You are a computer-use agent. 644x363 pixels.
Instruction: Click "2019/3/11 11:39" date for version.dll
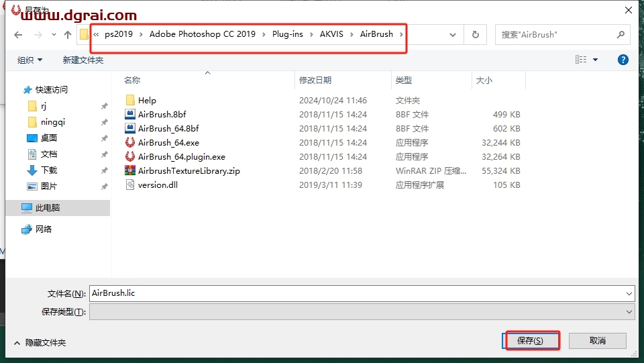[x=331, y=185]
